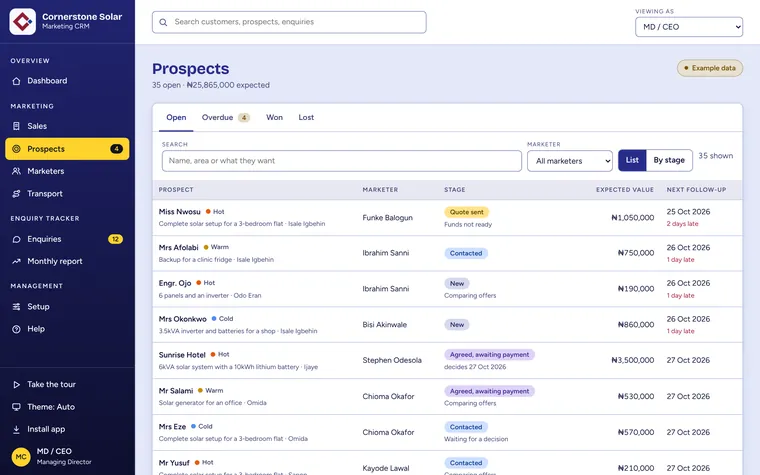Click the Dashboard home icon
Image resolution: width=760 pixels, height=475 pixels.
coord(16,81)
